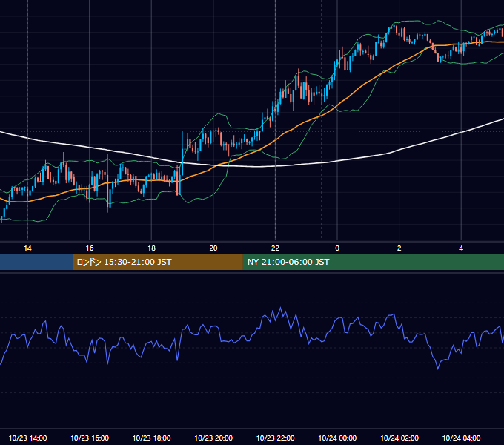504x445 pixels.
Task: Click the 18 hour axis label
Action: [151, 248]
